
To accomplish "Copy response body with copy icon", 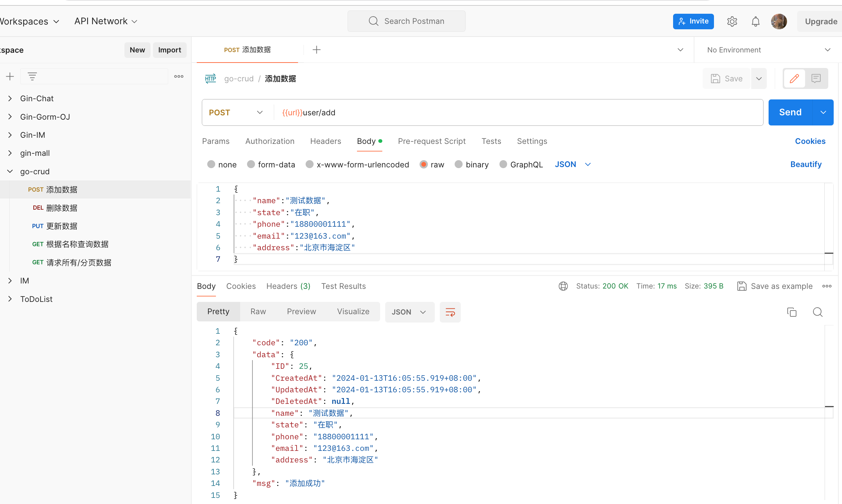I will pos(792,312).
